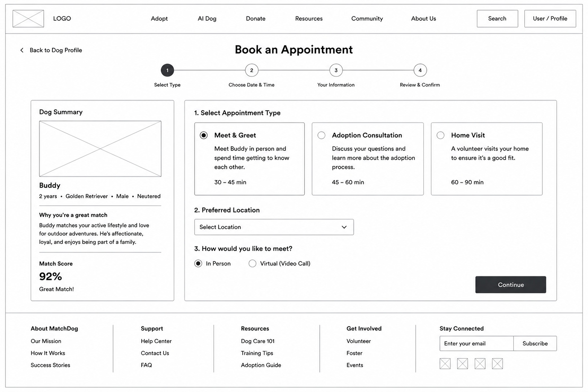
Task: Click the third social media icon in footer
Action: click(480, 363)
